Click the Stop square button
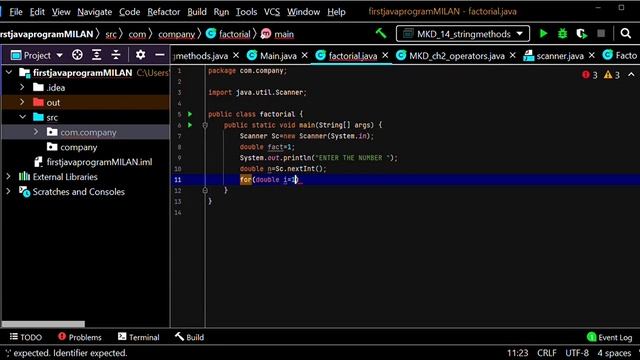Viewport: 640px width, 360px height. click(601, 33)
